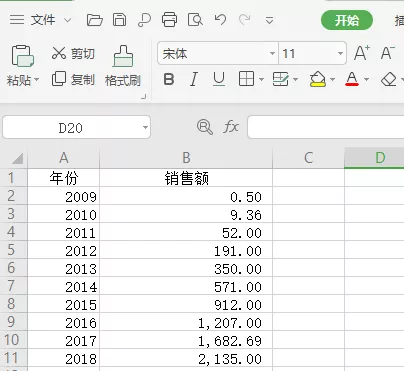Click the formula bar magnifier icon
This screenshot has height=371, width=404.
[x=205, y=127]
